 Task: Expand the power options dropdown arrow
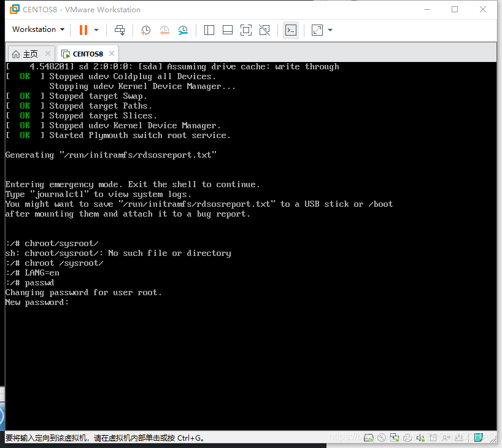(x=96, y=30)
